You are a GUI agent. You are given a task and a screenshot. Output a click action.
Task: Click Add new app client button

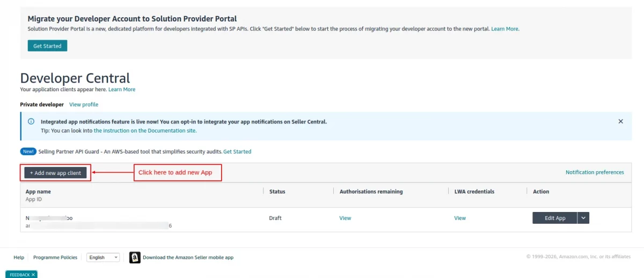(55, 173)
